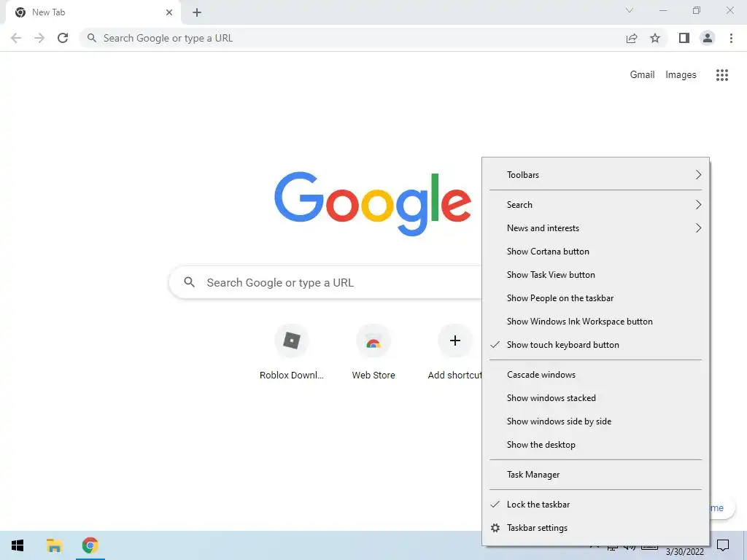Open Chrome three-dot menu

pos(731,38)
